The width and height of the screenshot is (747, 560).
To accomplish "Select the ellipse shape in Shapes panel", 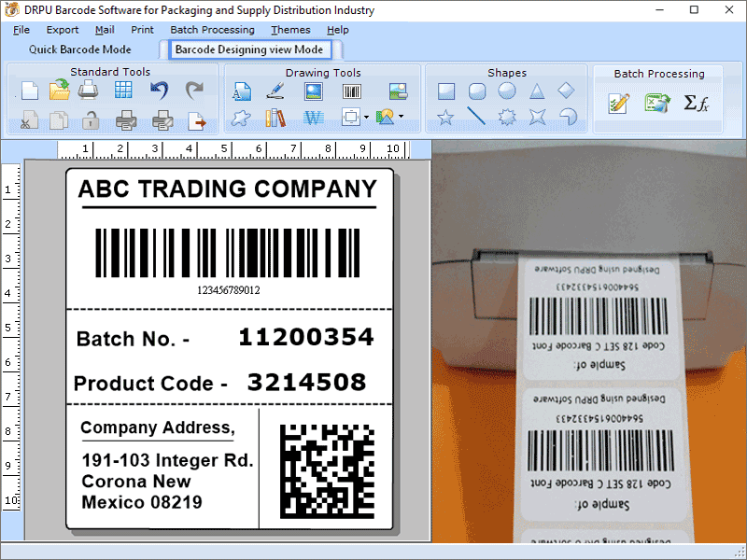I will click(506, 91).
